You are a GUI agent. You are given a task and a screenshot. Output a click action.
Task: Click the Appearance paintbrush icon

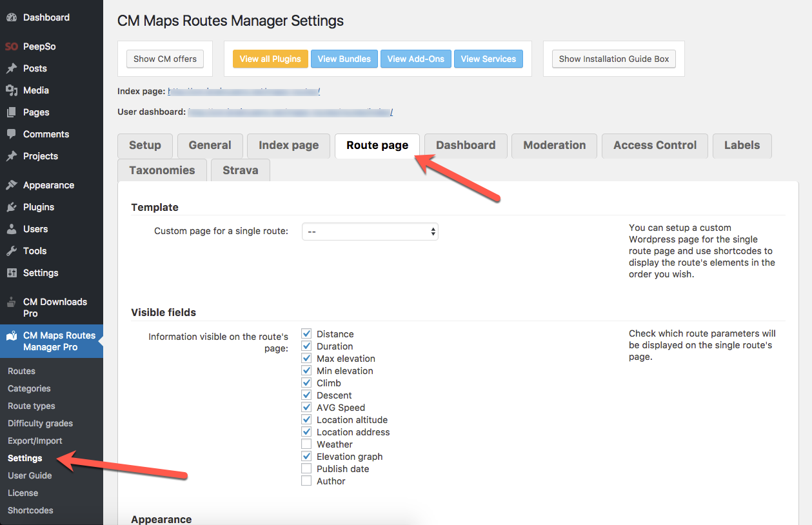coord(12,185)
